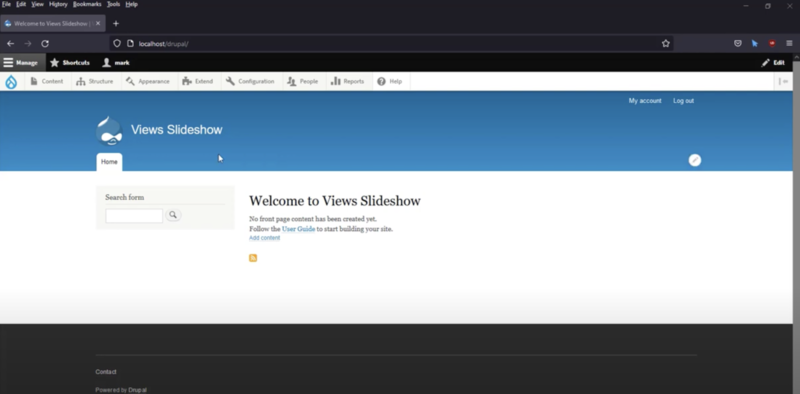The image size is (800, 394).
Task: Open the User Guide link
Action: pos(298,229)
